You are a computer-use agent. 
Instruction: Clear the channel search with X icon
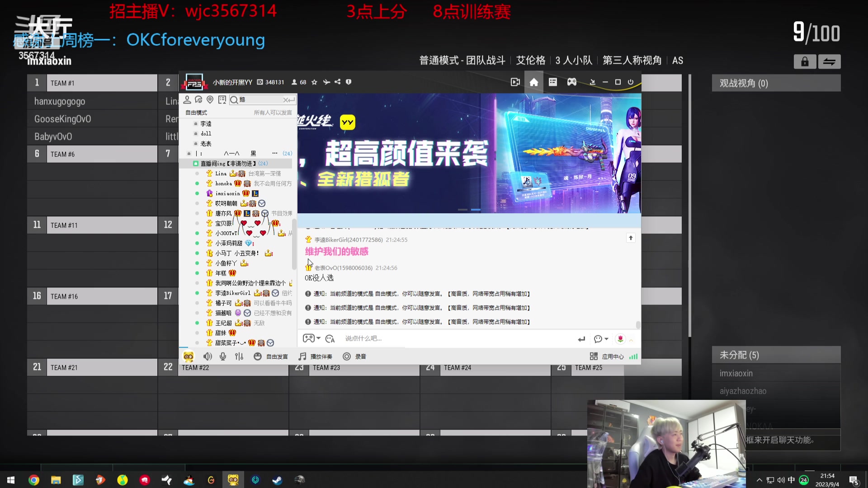[x=286, y=100]
